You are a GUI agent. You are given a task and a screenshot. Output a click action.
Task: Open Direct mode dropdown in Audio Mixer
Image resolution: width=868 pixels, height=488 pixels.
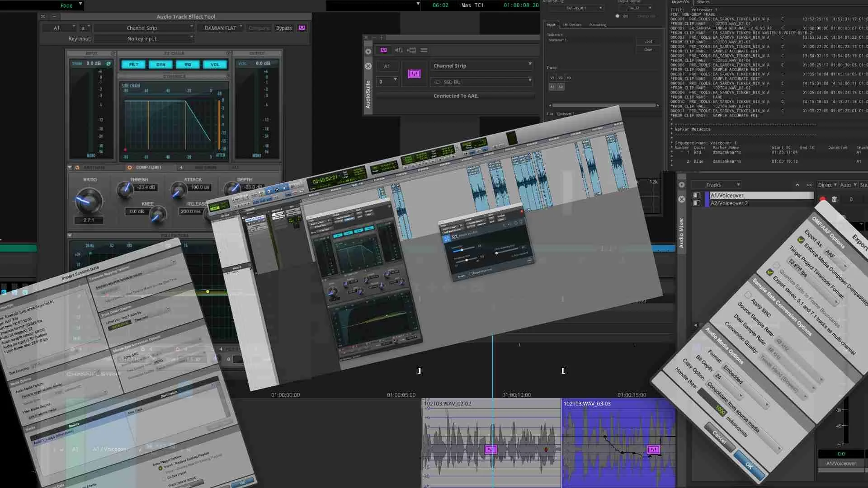click(x=827, y=185)
